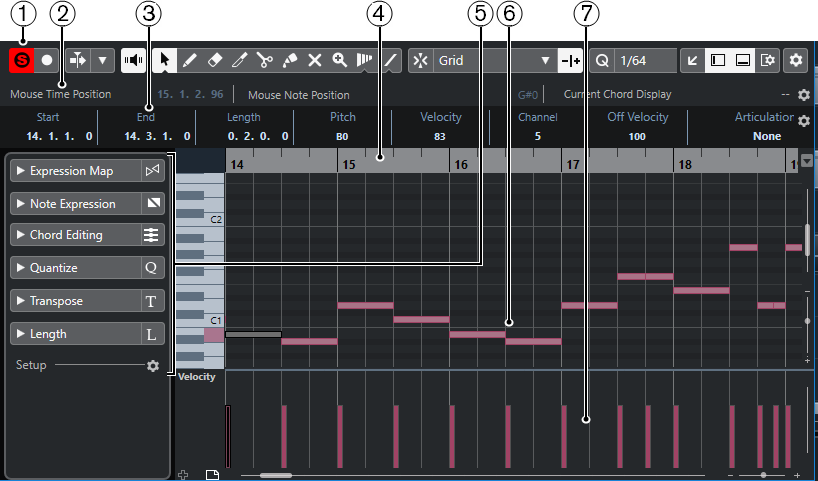The image size is (818, 481).
Task: Open Inspector Setup gear icon
Action: pos(153,366)
